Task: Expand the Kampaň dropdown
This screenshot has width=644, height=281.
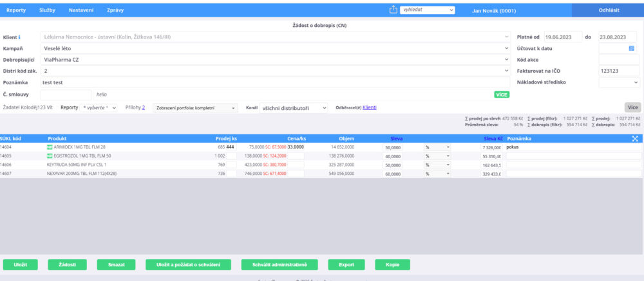Action: (507, 48)
